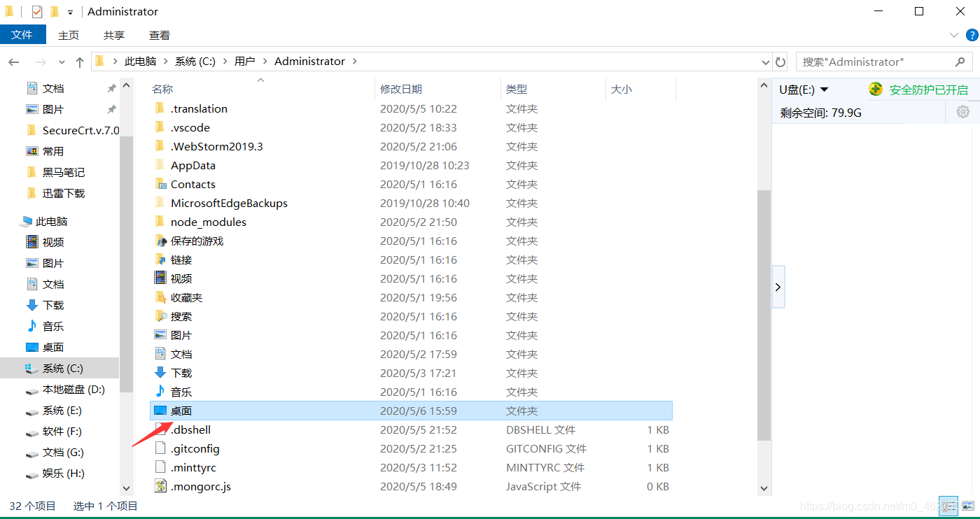Viewport: 980px width, 519px height.
Task: Click the new folder quick access icon
Action: [x=55, y=12]
